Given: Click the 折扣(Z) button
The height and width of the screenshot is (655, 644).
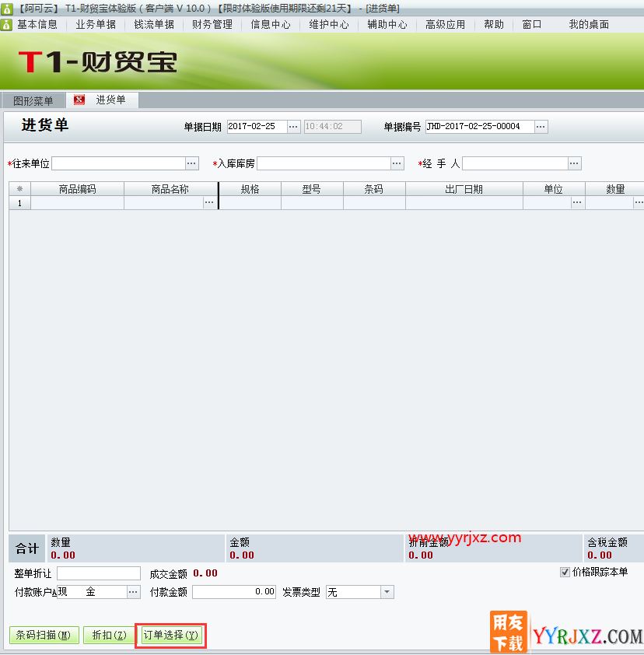Looking at the screenshot, I should (110, 636).
